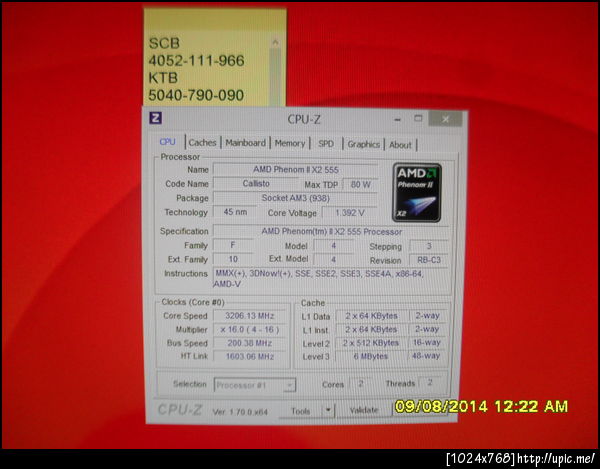
Task: Click the L1 Inst. size 2 x 64 KBytes
Action: 371,329
